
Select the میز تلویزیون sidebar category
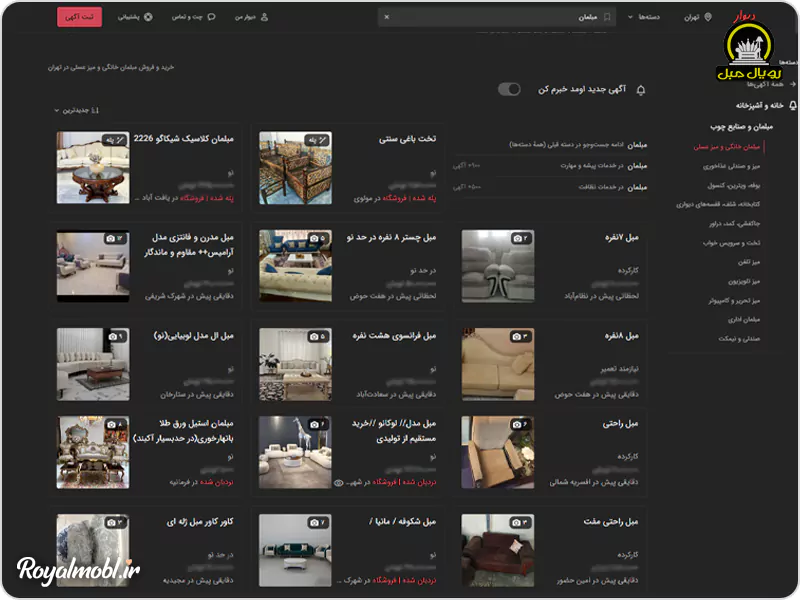[744, 282]
